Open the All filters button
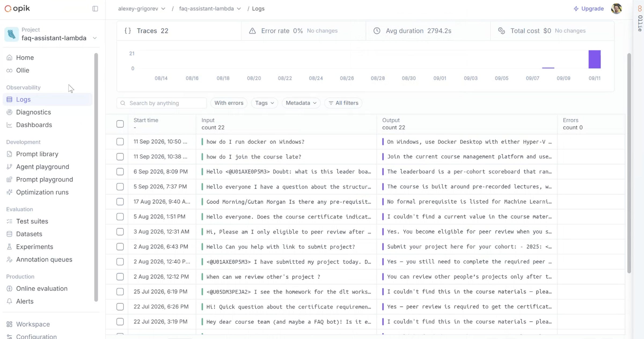This screenshot has width=644, height=339. pyautogui.click(x=343, y=103)
